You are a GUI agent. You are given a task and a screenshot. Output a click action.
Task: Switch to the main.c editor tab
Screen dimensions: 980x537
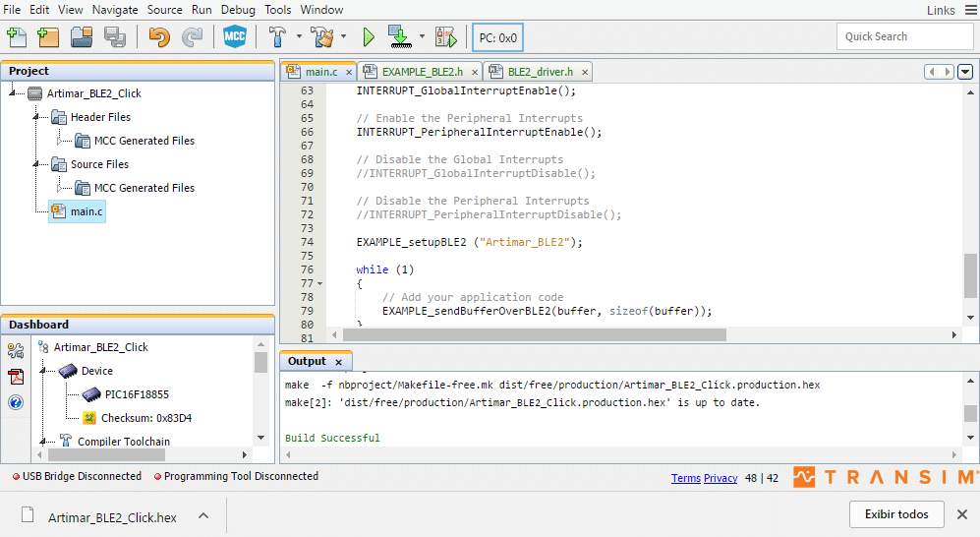[321, 72]
